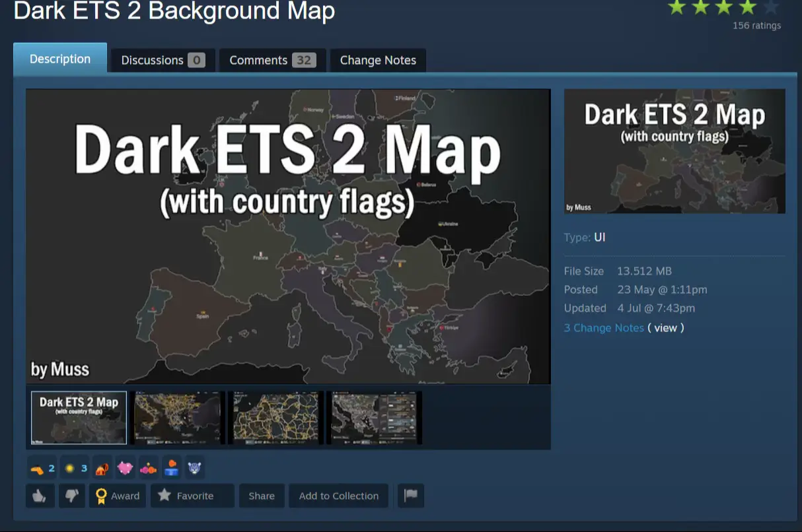The height and width of the screenshot is (532, 802).
Task: Give an Award to this item
Action: pyautogui.click(x=118, y=496)
